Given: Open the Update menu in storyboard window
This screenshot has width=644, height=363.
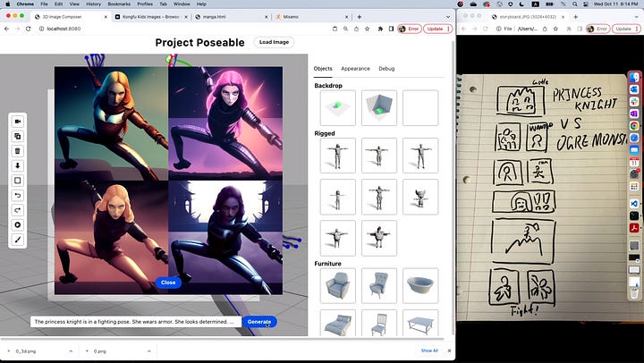Looking at the screenshot, I should point(626,29).
